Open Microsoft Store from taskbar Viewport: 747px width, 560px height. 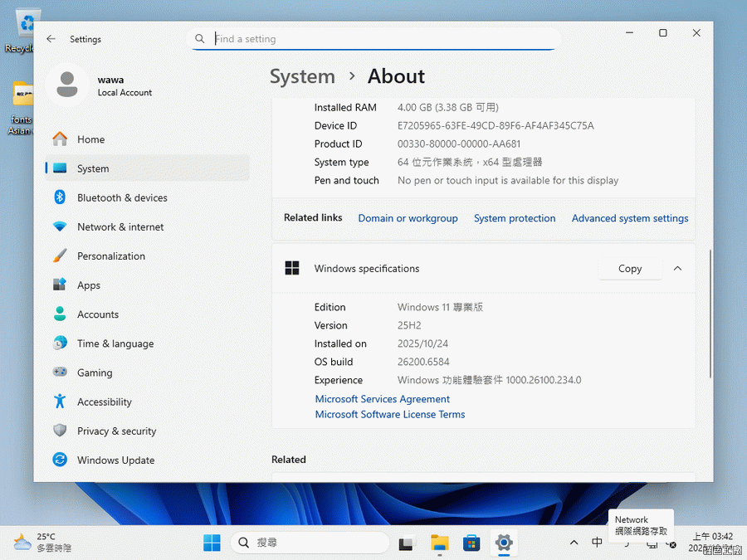click(471, 543)
